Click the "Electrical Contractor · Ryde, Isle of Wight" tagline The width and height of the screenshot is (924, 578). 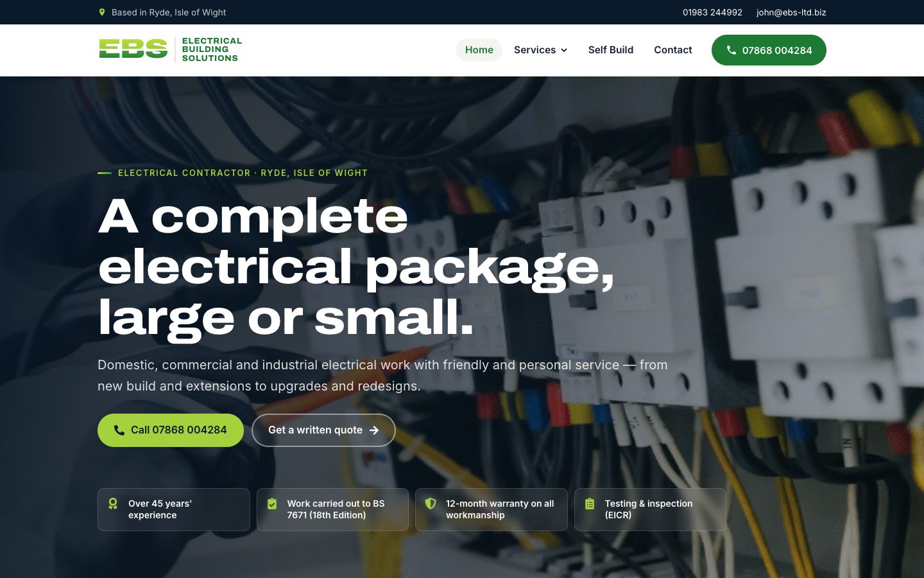coord(243,173)
